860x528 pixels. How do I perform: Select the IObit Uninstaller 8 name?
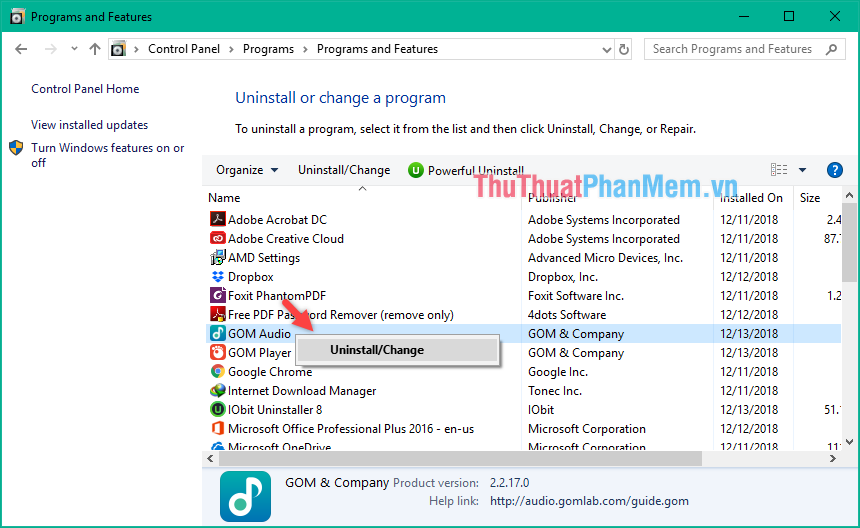pyautogui.click(x=275, y=410)
